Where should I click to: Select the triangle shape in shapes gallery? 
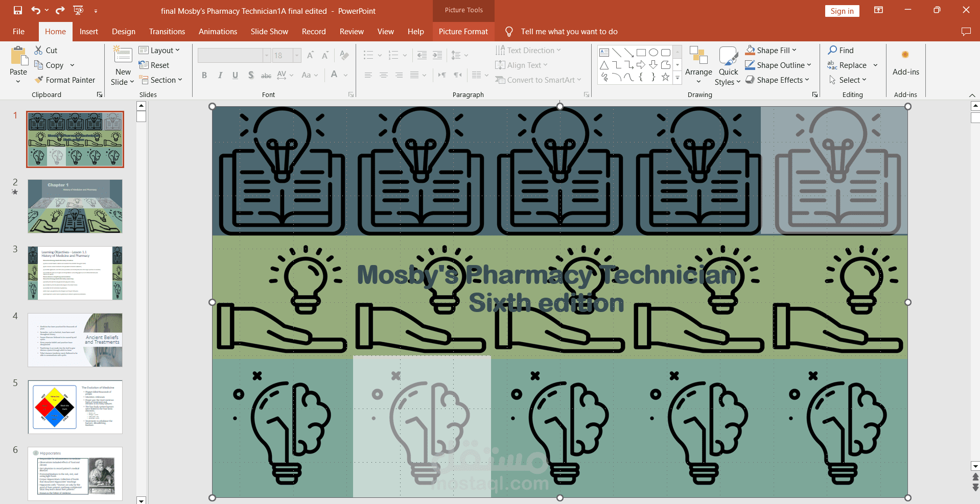[604, 65]
